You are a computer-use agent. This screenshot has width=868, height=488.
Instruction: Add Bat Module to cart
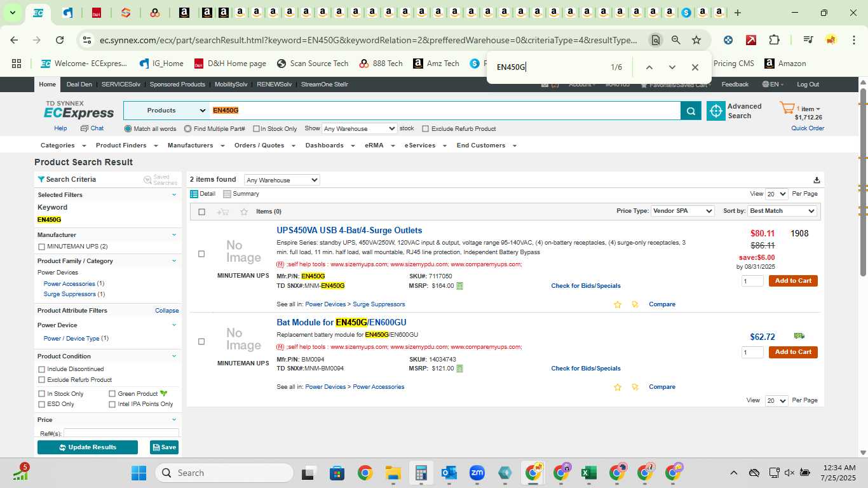[x=793, y=352]
